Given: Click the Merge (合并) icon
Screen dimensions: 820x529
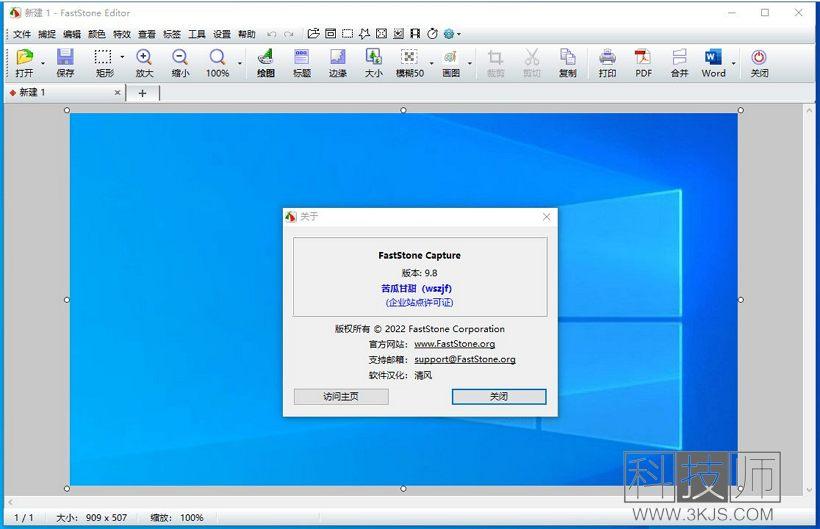Looking at the screenshot, I should click(x=679, y=63).
